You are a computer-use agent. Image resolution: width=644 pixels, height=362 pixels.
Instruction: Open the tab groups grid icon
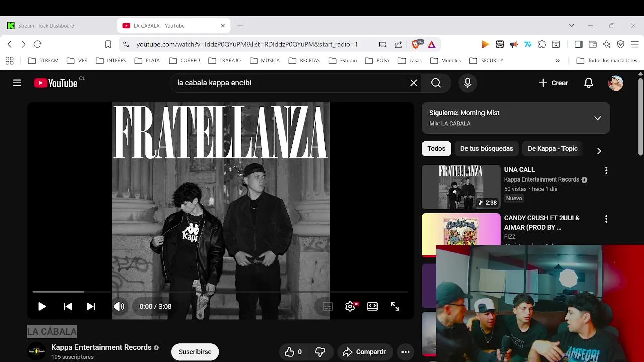[x=9, y=61]
